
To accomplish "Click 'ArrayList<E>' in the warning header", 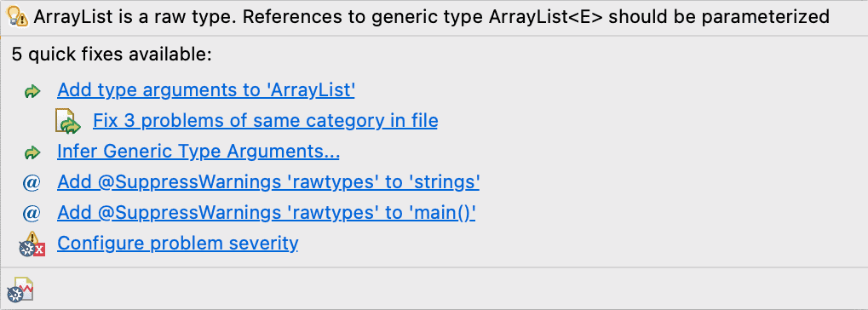I will point(546,17).
